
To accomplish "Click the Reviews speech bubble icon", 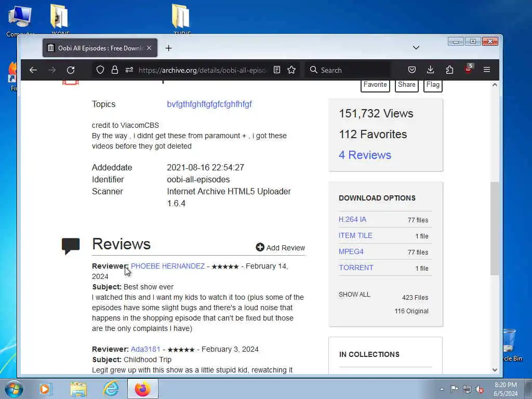I will point(71,246).
